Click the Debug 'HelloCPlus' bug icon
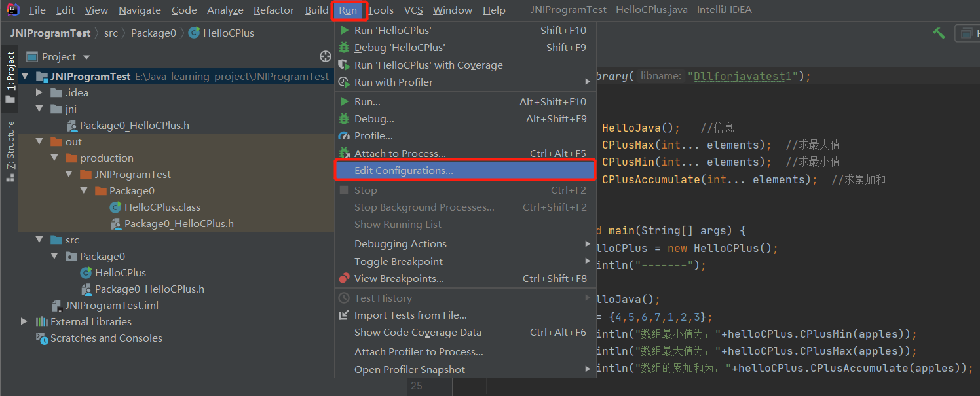The height and width of the screenshot is (396, 980). click(x=344, y=47)
